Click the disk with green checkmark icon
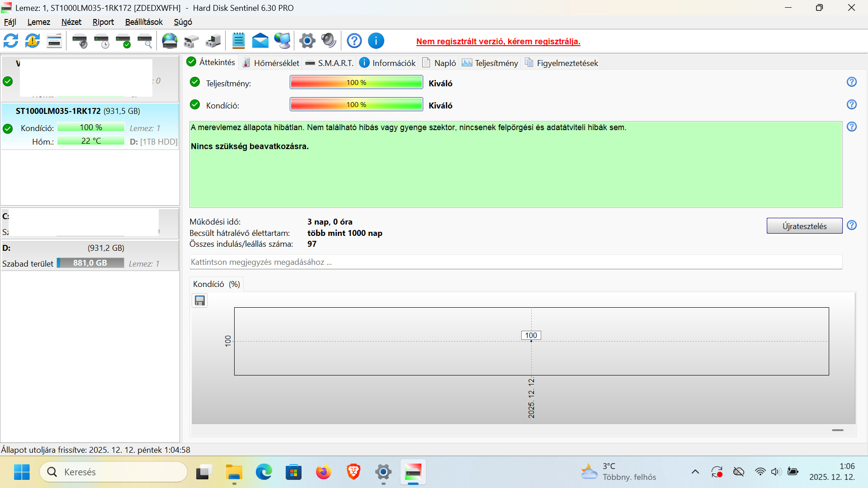 click(x=123, y=41)
